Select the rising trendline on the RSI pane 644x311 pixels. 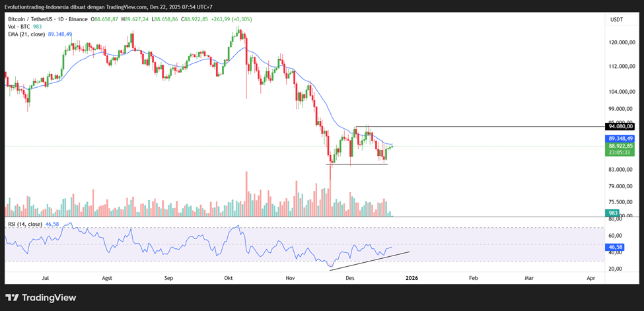click(x=370, y=260)
